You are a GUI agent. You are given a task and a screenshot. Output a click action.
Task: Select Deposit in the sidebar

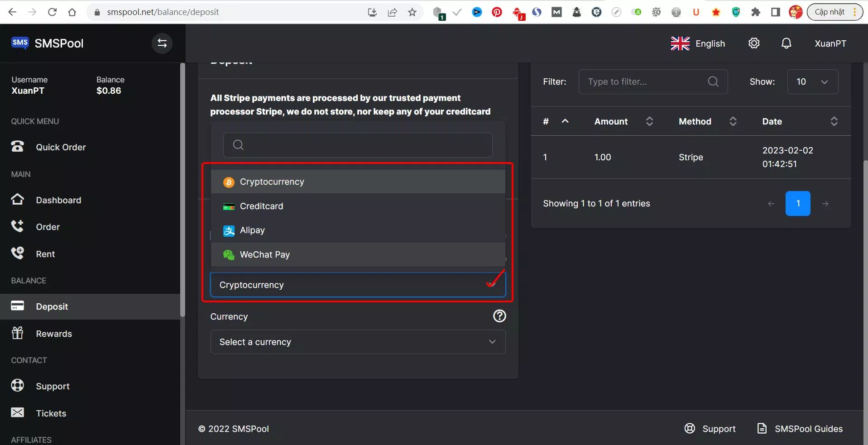click(x=90, y=306)
